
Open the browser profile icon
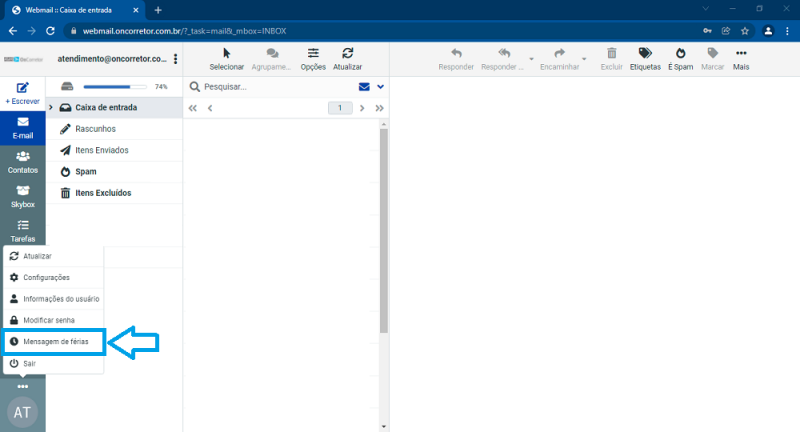coord(768,31)
